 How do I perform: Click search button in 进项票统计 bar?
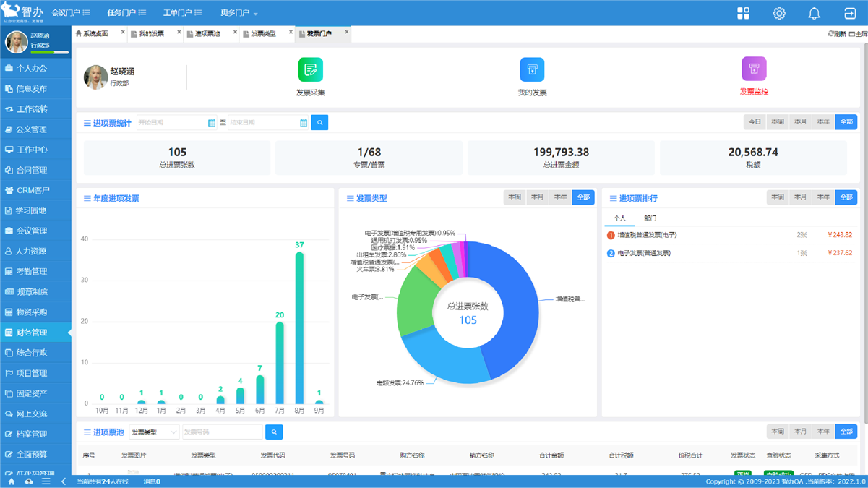pos(319,123)
